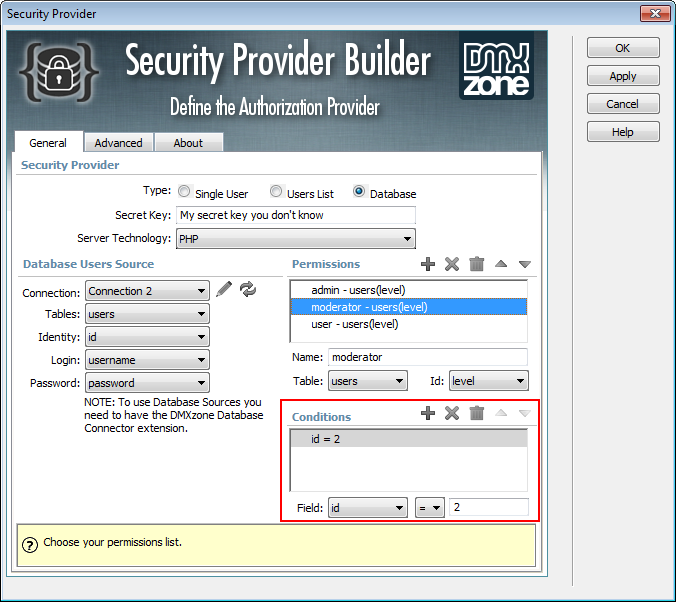
Task: Select the moderator - users(level) permission
Action: click(x=409, y=307)
